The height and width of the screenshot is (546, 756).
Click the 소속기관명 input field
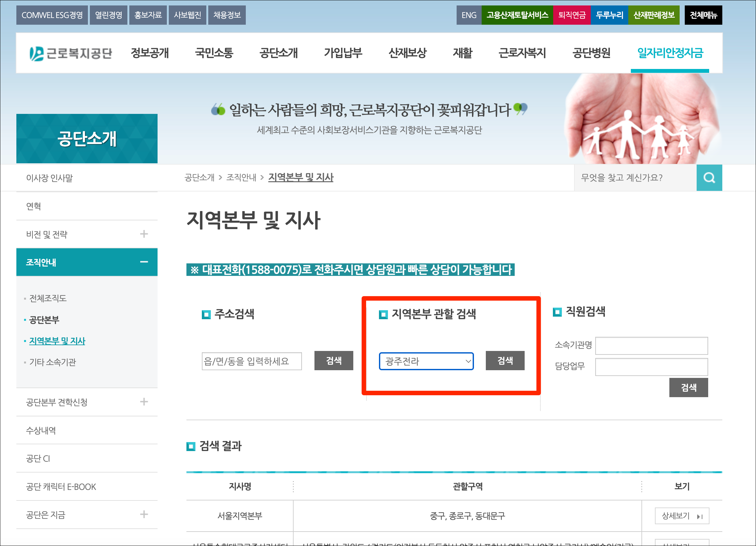(x=651, y=346)
